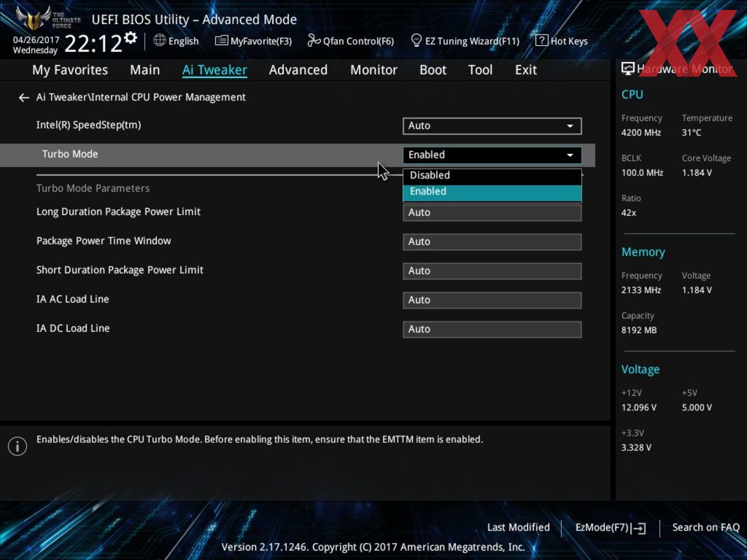Click the Turbo Mode Enabled dropdown box

coord(492,155)
